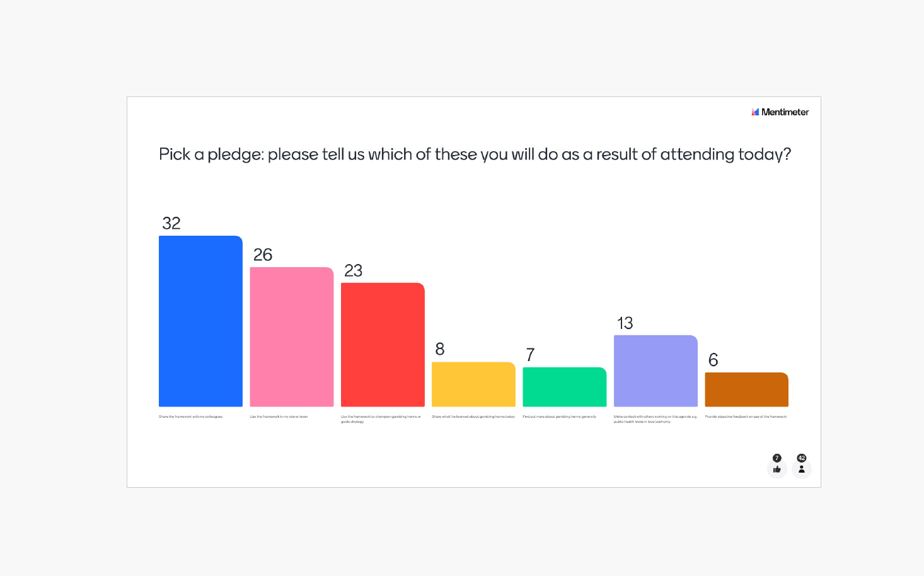Screen dimensions: 924x576
Task: Select the purple bar with 13 votes
Action: [655, 371]
